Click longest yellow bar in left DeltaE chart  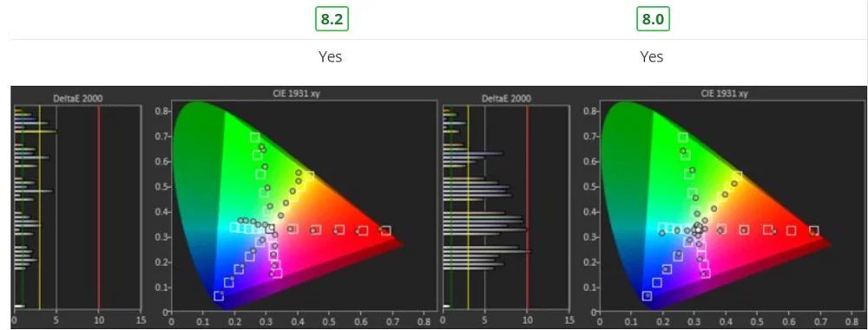pos(36,132)
